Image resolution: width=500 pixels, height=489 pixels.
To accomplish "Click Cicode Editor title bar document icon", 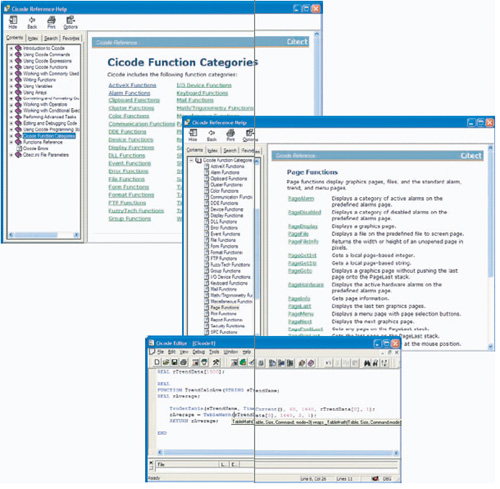I will click(151, 343).
